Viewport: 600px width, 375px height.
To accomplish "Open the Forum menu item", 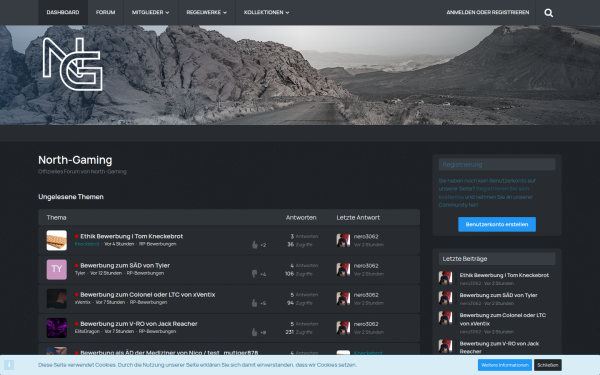I will click(106, 12).
